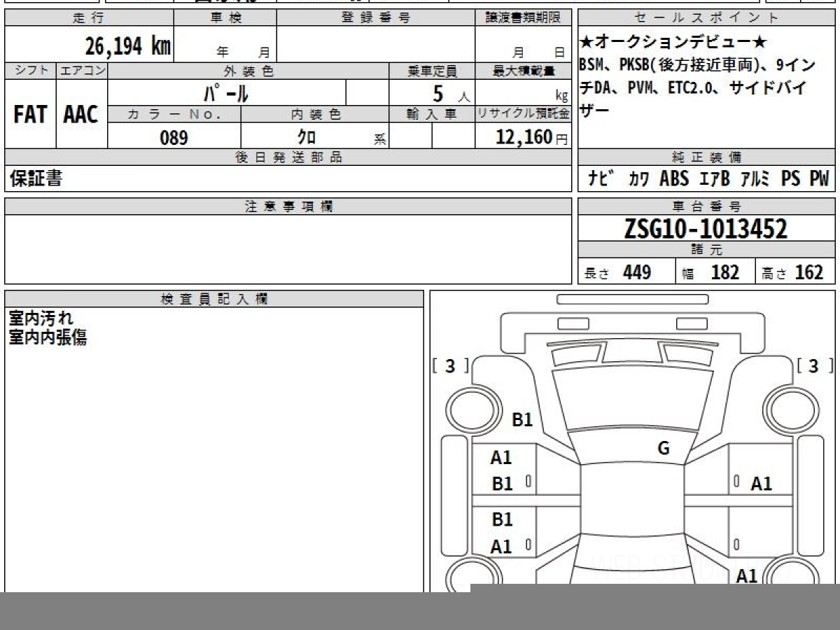The height and width of the screenshot is (630, 840).
Task: Click the chassis number ZSG10-1013452
Action: pyautogui.click(x=706, y=229)
